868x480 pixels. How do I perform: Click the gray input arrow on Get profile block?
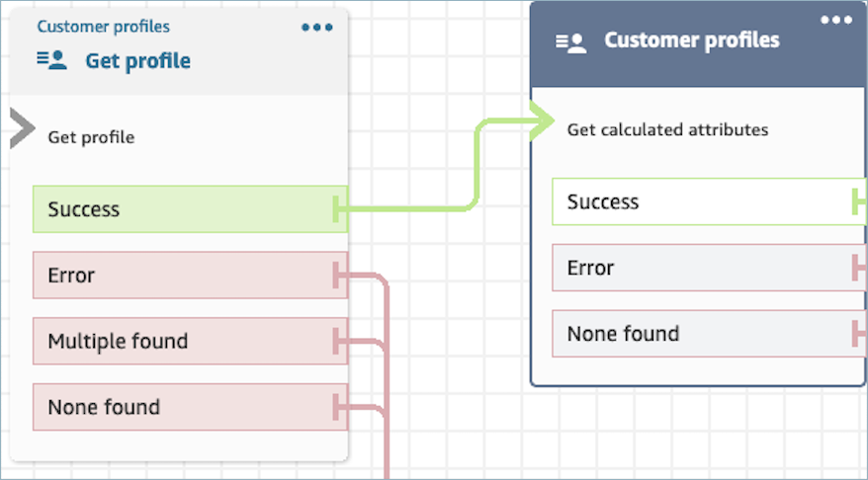(22, 129)
